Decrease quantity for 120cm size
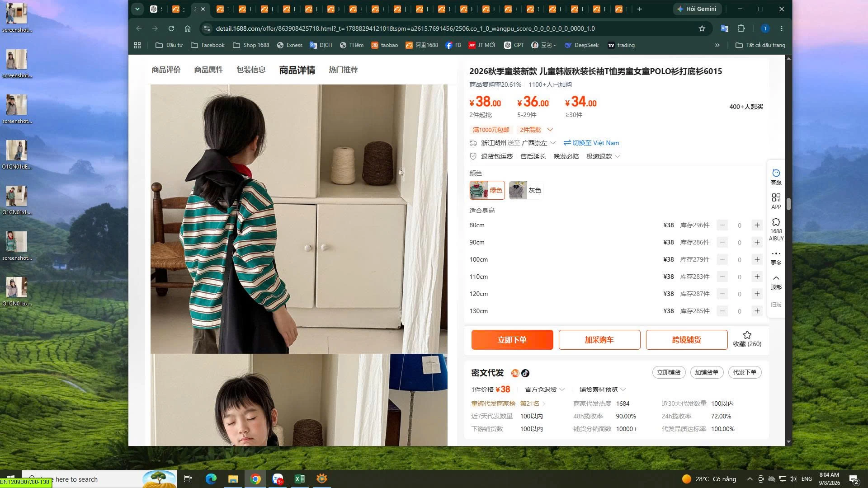This screenshot has height=488, width=868. pyautogui.click(x=722, y=294)
